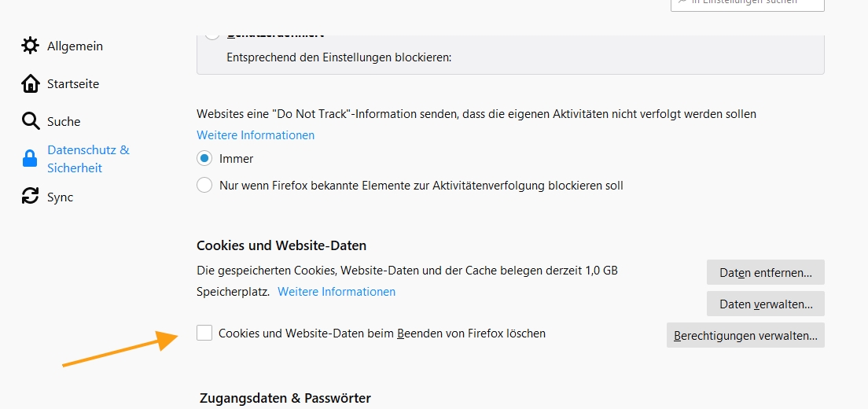The width and height of the screenshot is (868, 409).
Task: Select the Immer radio option
Action: tap(204, 158)
